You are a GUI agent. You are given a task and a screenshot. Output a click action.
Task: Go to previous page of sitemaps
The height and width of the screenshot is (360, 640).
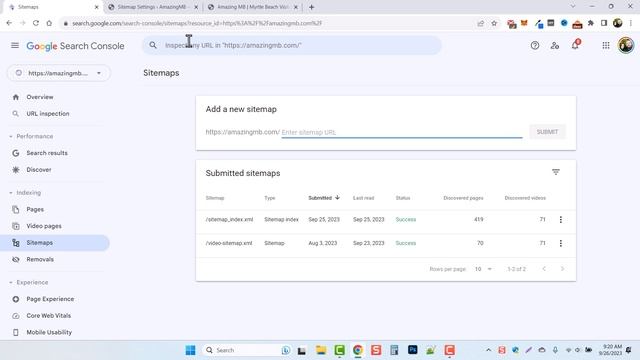544,269
